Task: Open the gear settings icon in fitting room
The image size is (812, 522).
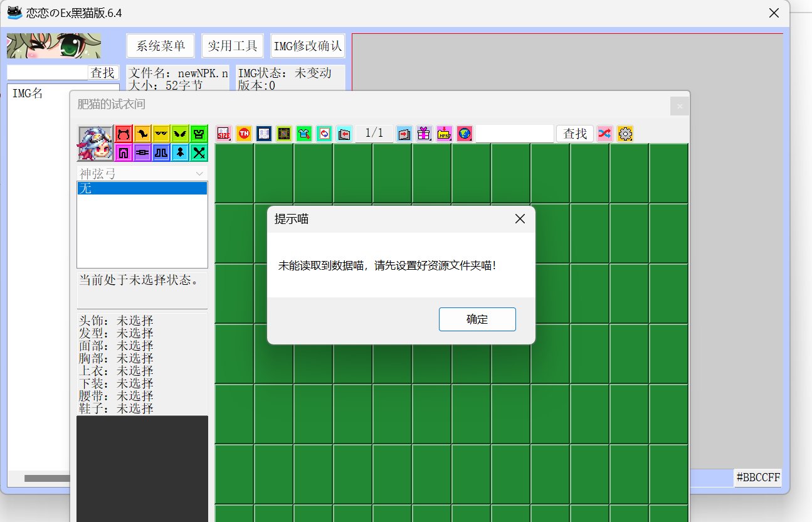Action: [625, 134]
